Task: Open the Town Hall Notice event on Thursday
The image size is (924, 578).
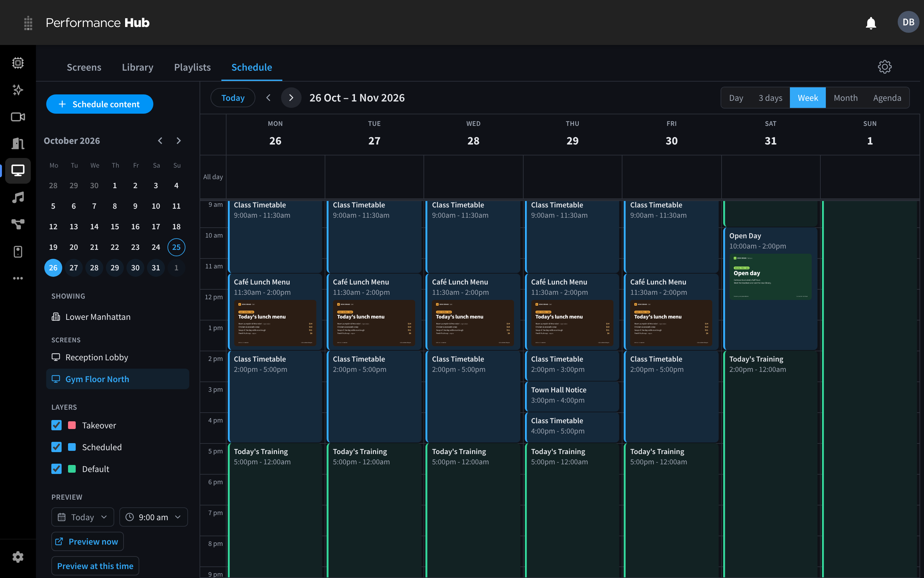Action: [572, 397]
